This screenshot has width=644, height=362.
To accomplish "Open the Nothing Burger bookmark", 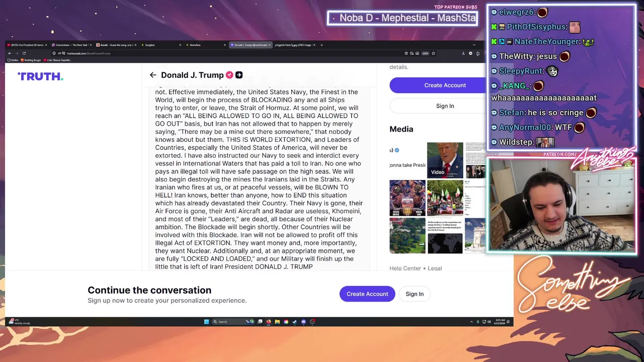I will [31, 60].
